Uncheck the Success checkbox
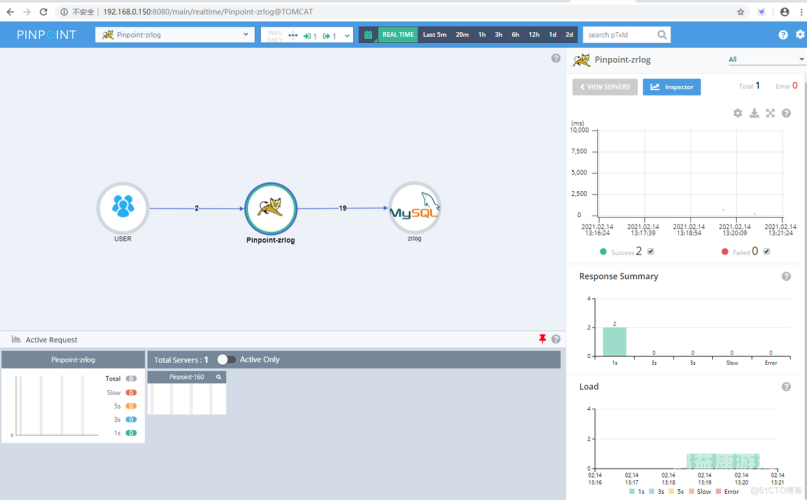The width and height of the screenshot is (807, 500). tap(651, 251)
